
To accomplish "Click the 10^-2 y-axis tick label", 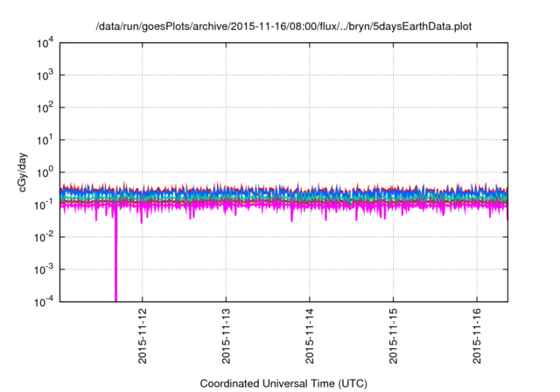I will pyautogui.click(x=44, y=238).
